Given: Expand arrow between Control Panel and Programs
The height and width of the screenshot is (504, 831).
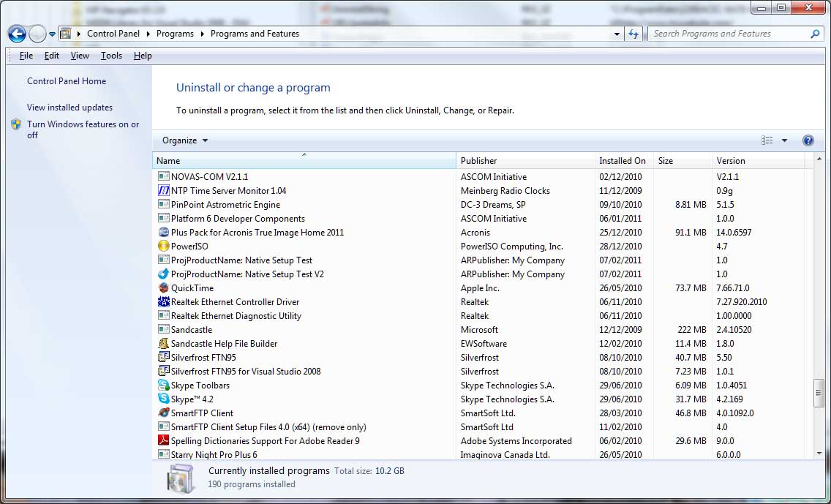Looking at the screenshot, I should (148, 34).
